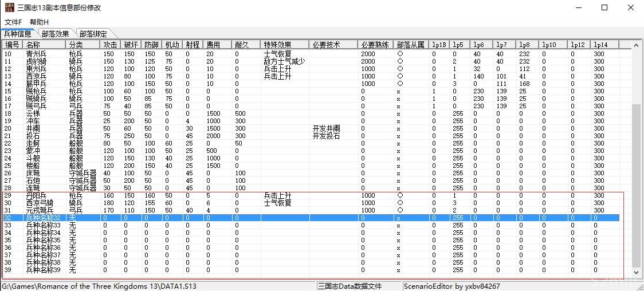This screenshot has height=291, width=644.
Task: Click the 特殊效果 column header
Action: (x=277, y=45)
